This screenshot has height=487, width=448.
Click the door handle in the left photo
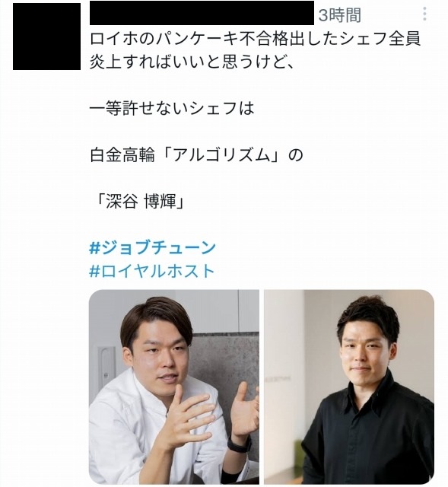(x=106, y=367)
